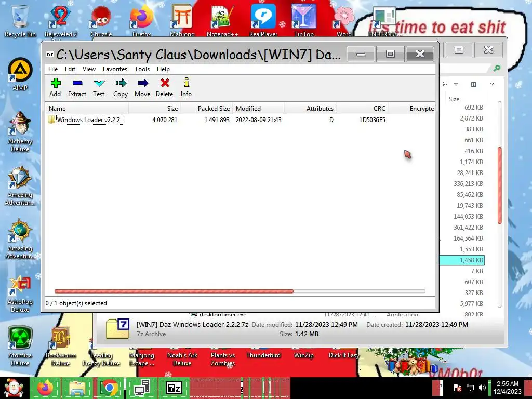
Task: Sort by the Name column header
Action: [87, 109]
